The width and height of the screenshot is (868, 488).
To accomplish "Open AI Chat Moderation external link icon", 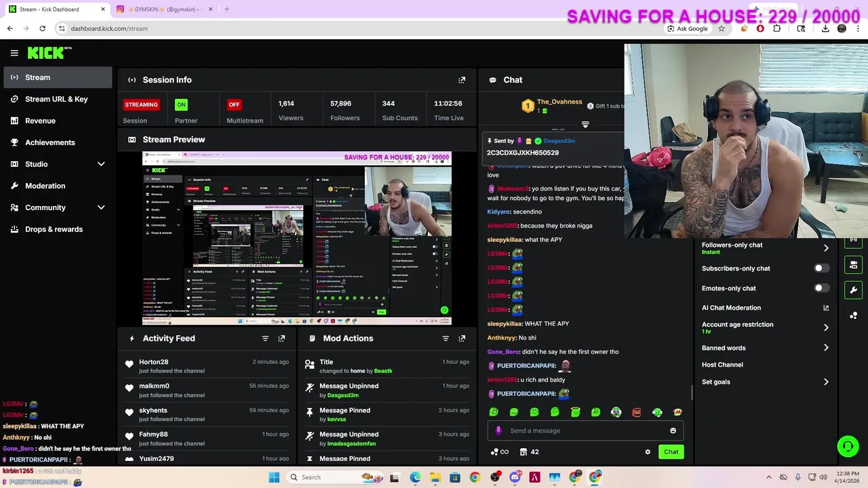I will tap(826, 308).
